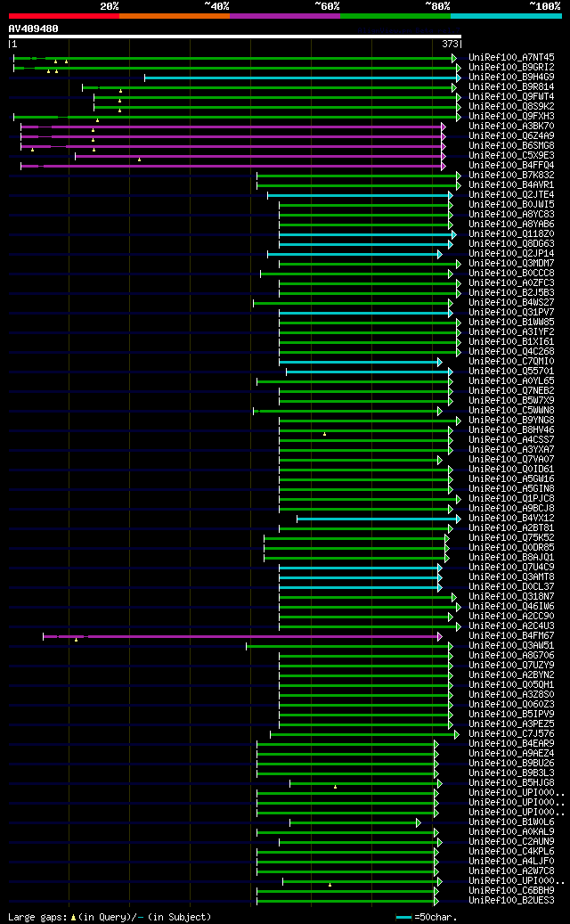Open hit UniRef100_B9R814
Image resolution: width=570 pixels, height=924 pixels.
click(x=511, y=87)
